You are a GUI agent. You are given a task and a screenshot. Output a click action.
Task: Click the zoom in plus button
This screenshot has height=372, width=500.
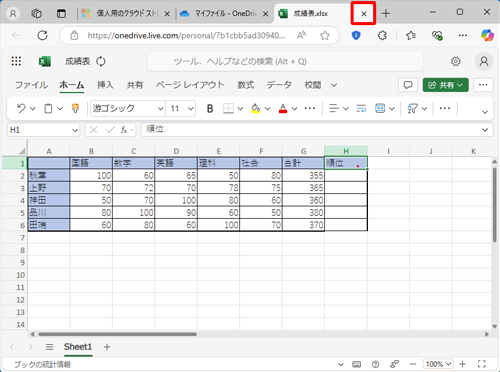[462, 364]
